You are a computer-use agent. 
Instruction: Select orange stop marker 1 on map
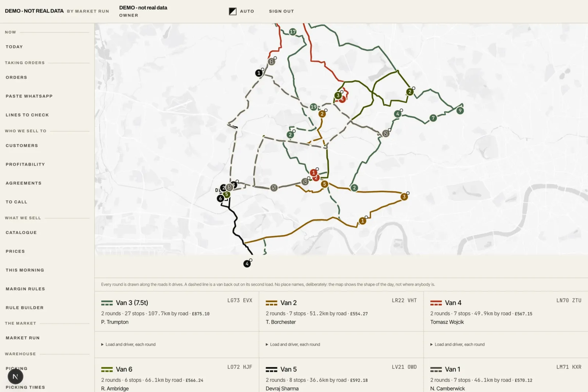362,221
